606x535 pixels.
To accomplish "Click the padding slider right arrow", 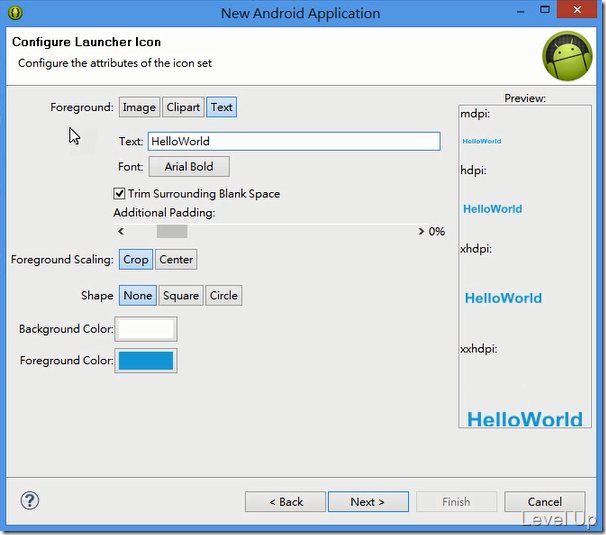I will (x=421, y=231).
